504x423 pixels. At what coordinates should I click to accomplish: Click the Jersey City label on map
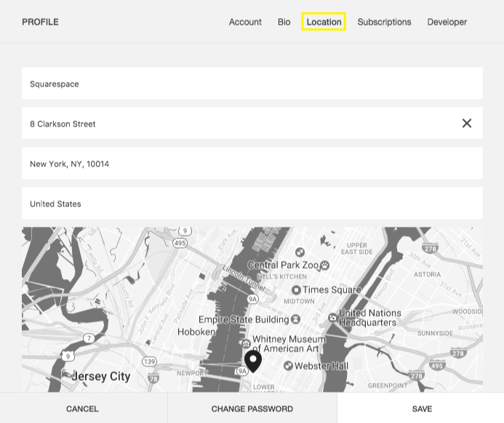coord(100,376)
